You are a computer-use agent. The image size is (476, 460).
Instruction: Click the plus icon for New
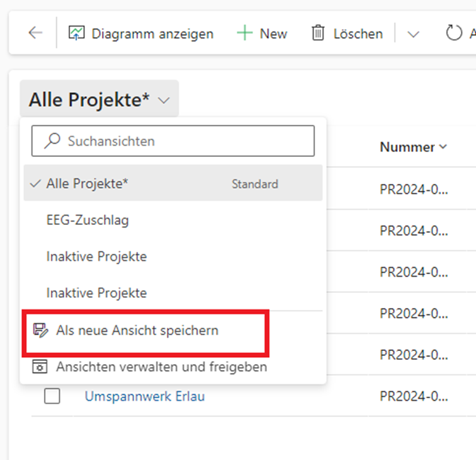click(244, 33)
